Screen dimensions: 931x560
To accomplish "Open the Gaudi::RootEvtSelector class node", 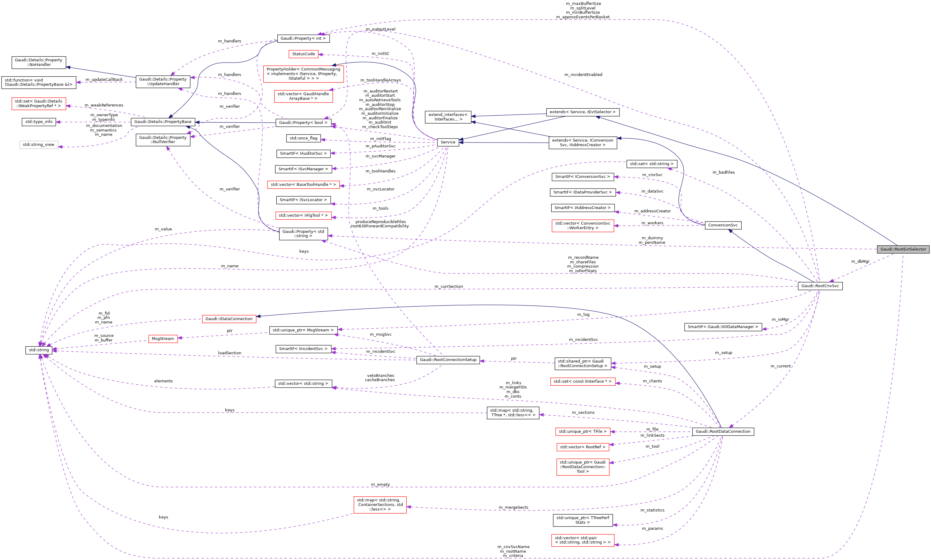I will (904, 249).
